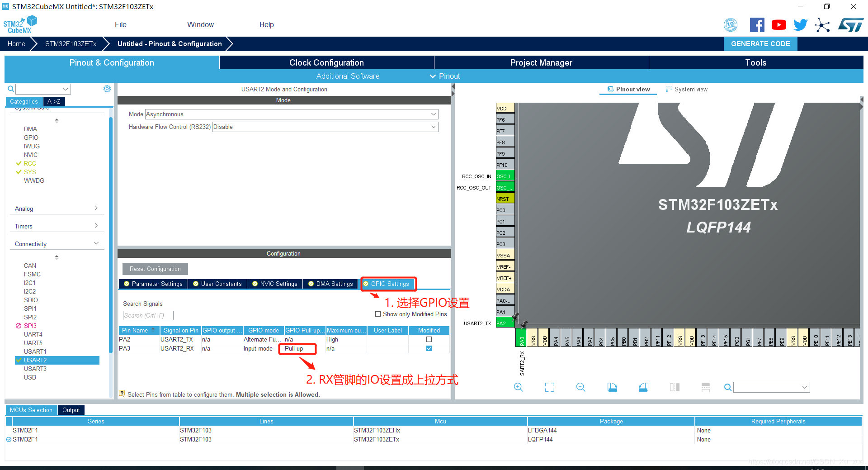Open Additional Software
Image resolution: width=868 pixels, height=470 pixels.
(x=348, y=76)
